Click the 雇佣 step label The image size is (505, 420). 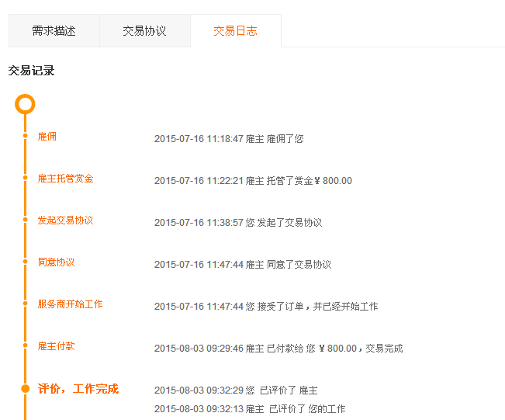(x=47, y=137)
